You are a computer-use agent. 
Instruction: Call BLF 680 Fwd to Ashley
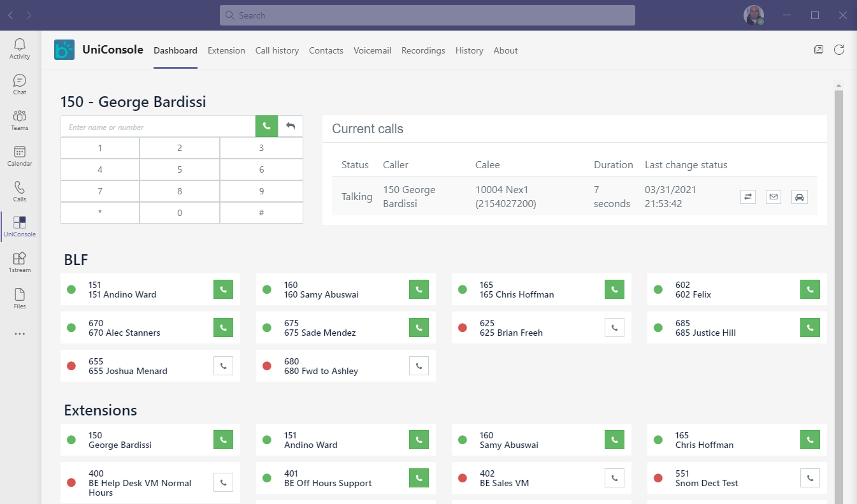[419, 366]
